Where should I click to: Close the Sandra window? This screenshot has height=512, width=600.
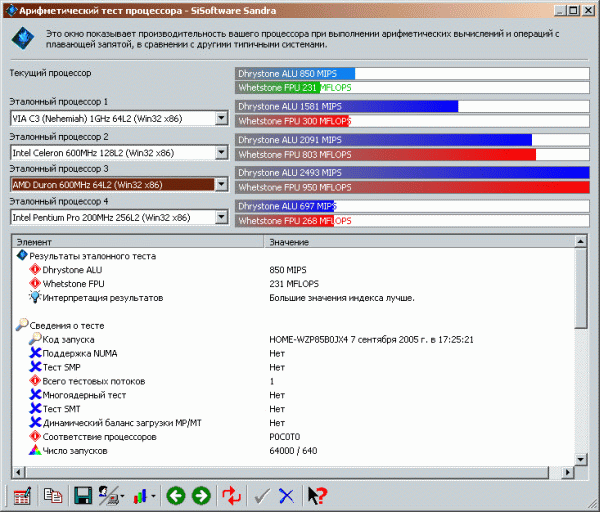point(588,10)
